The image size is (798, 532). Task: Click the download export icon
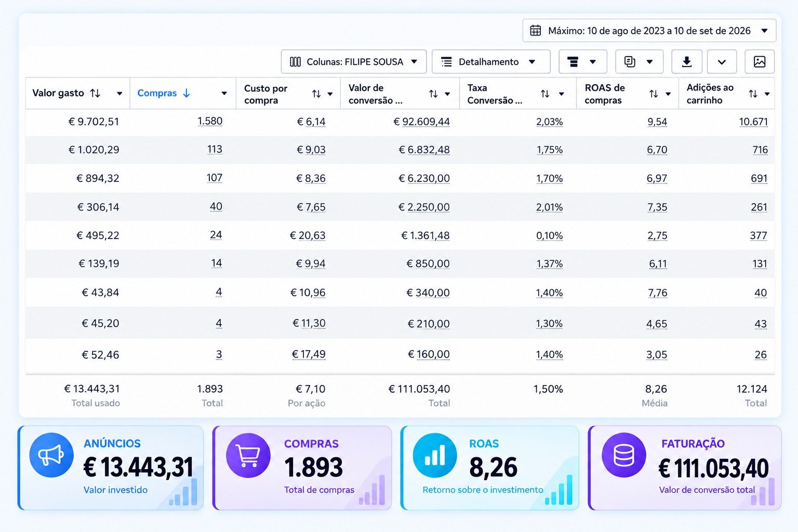click(686, 62)
